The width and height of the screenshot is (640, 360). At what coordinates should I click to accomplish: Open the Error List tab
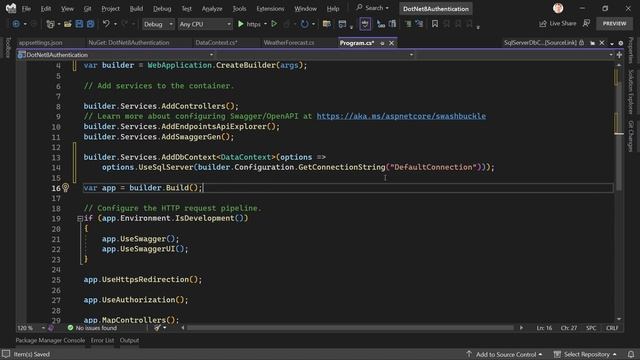[x=102, y=340]
